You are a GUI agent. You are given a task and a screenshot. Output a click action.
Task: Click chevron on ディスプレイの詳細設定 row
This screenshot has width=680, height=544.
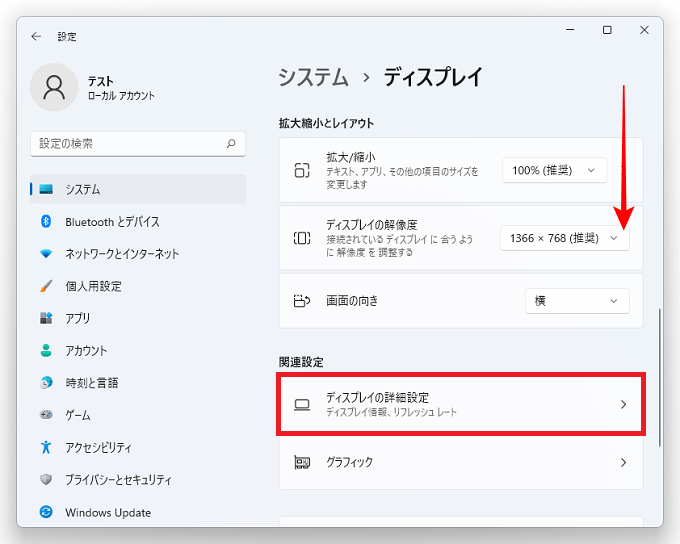point(624,404)
